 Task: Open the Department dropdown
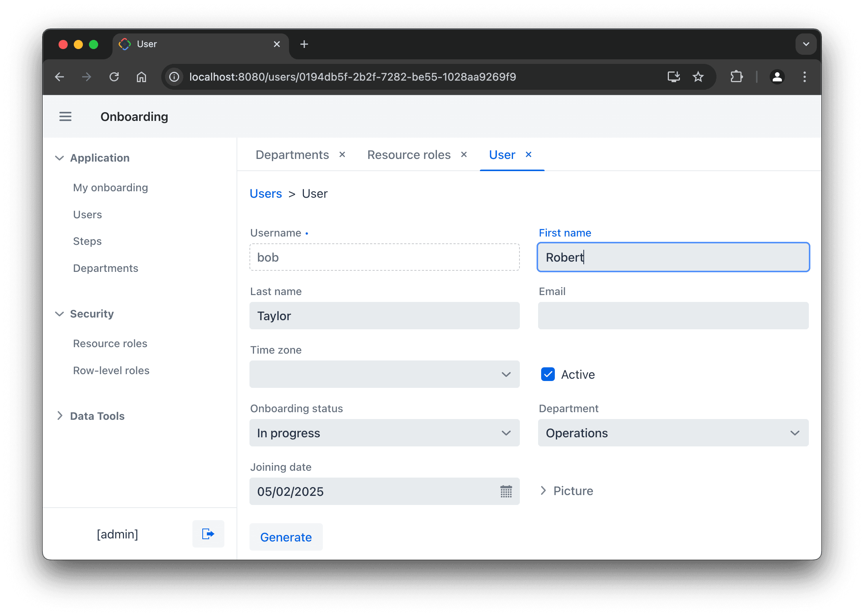(x=673, y=433)
